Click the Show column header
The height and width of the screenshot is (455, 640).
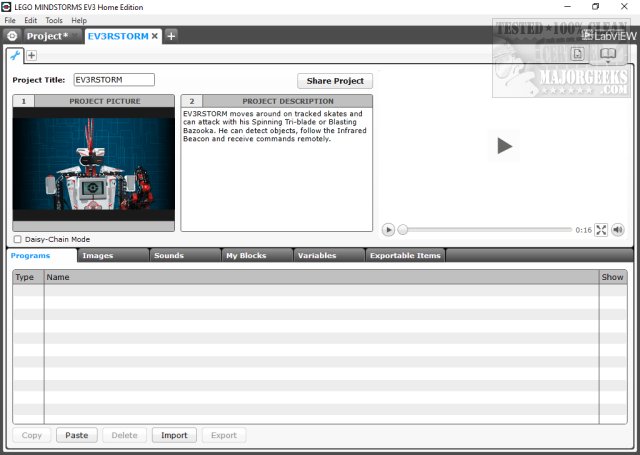pyautogui.click(x=613, y=277)
